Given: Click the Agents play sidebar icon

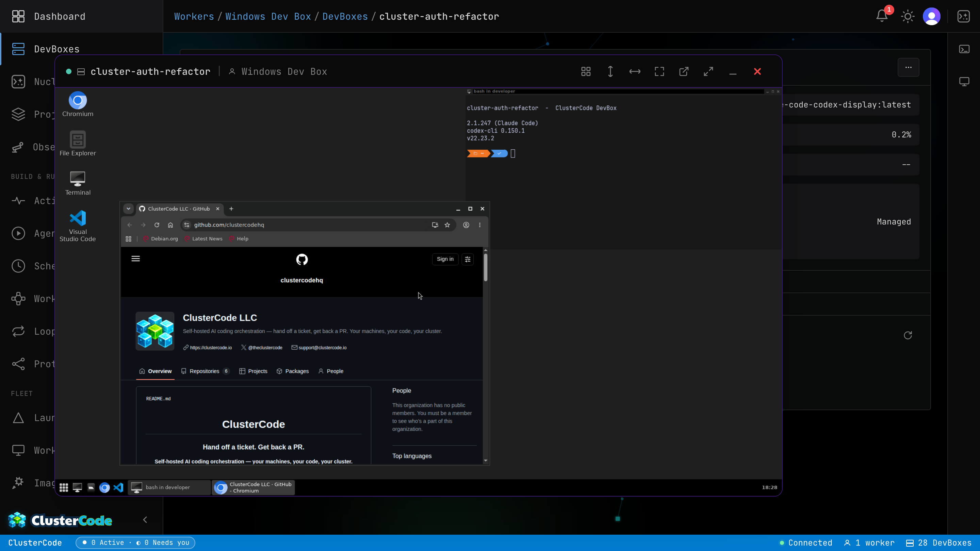Looking at the screenshot, I should pyautogui.click(x=18, y=233).
